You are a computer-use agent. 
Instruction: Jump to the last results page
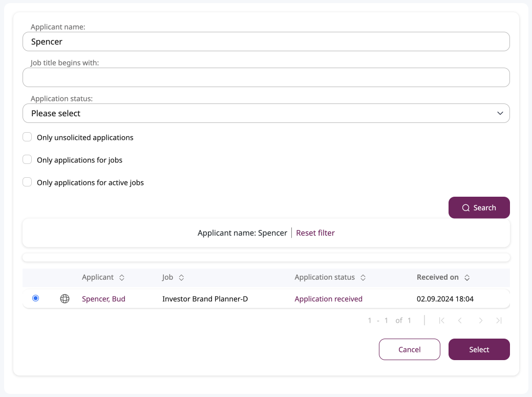[499, 321]
